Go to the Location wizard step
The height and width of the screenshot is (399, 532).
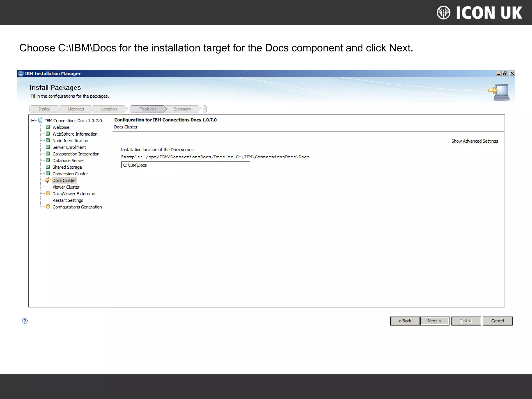pos(109,109)
